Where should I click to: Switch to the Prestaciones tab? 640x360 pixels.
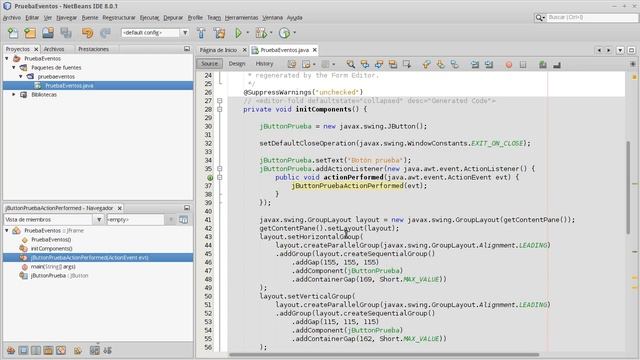click(x=93, y=49)
